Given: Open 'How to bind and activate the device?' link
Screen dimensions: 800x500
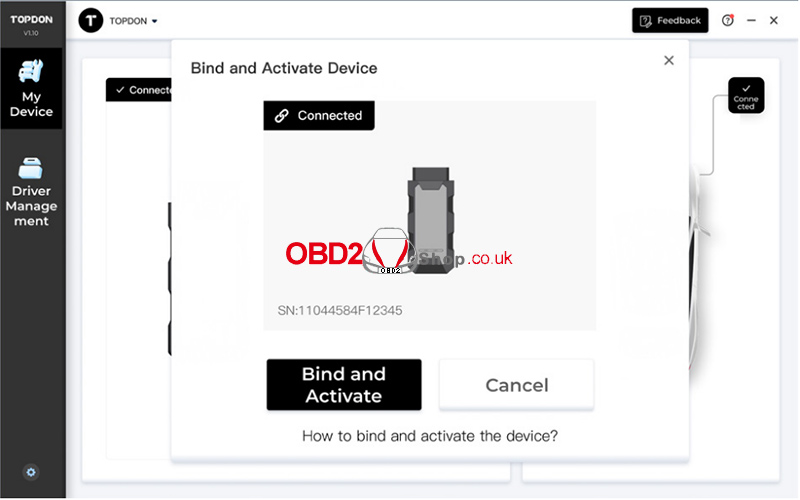Looking at the screenshot, I should (430, 436).
